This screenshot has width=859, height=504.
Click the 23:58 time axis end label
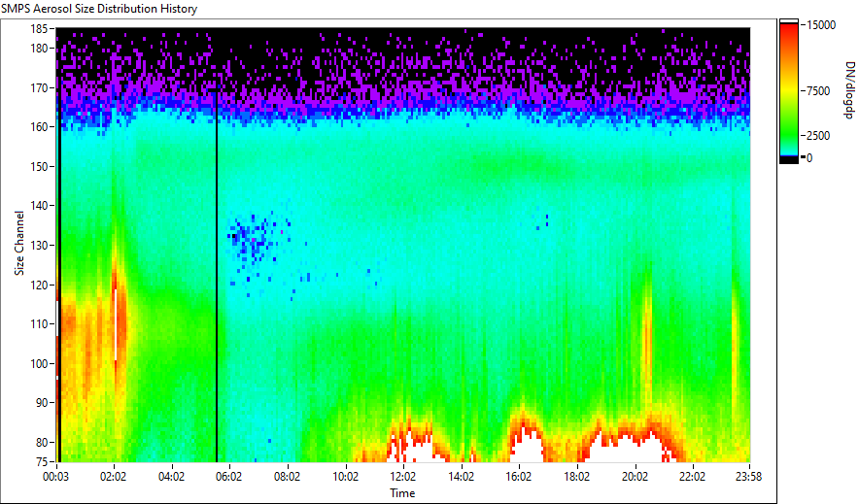[748, 477]
